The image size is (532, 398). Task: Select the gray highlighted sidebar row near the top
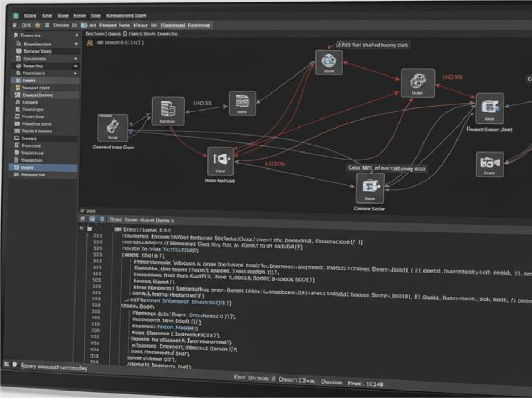pos(45,80)
